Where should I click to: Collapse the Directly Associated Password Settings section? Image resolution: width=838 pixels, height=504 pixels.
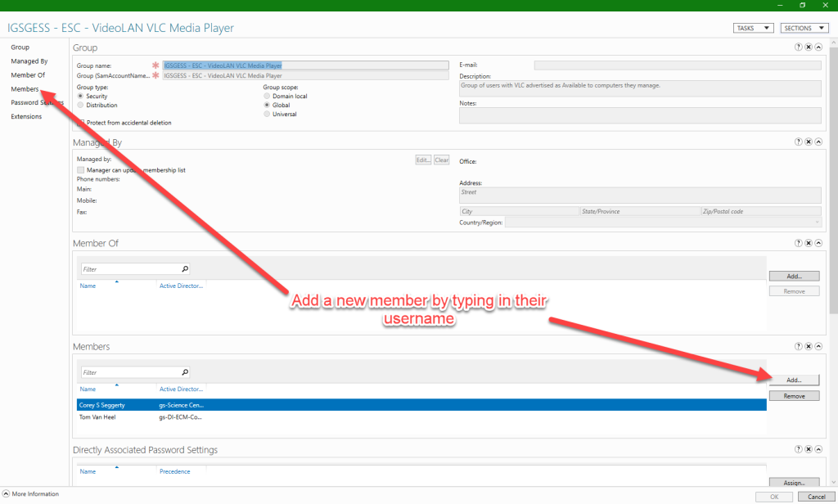tap(818, 449)
